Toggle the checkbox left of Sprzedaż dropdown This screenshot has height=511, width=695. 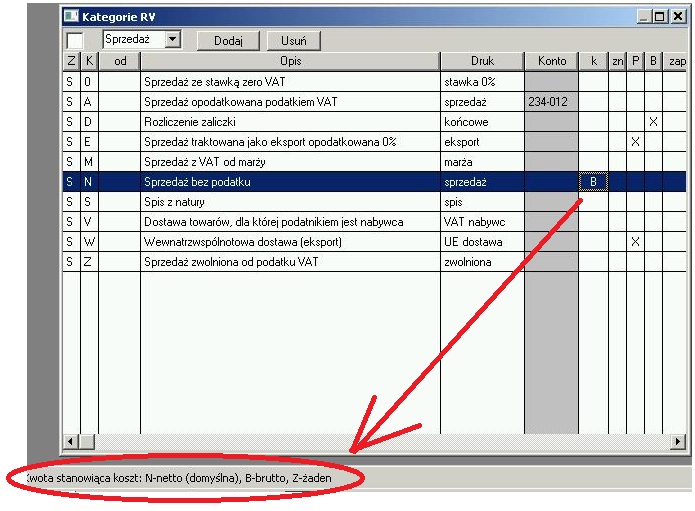(x=75, y=40)
